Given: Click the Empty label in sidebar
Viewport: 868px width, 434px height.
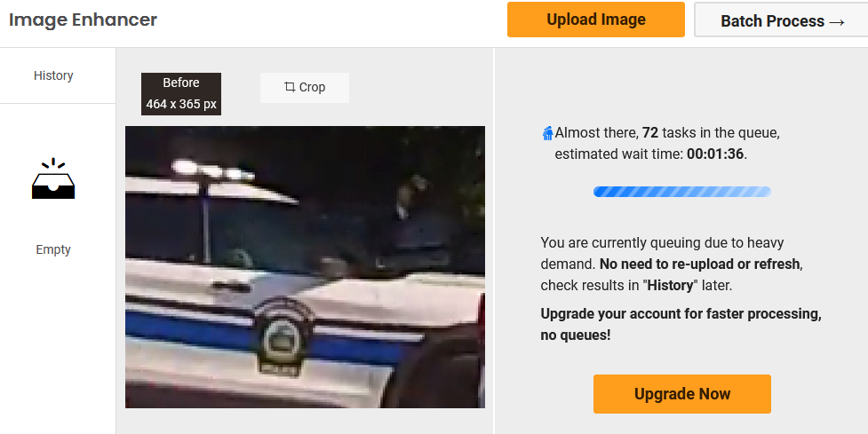Looking at the screenshot, I should click(53, 249).
